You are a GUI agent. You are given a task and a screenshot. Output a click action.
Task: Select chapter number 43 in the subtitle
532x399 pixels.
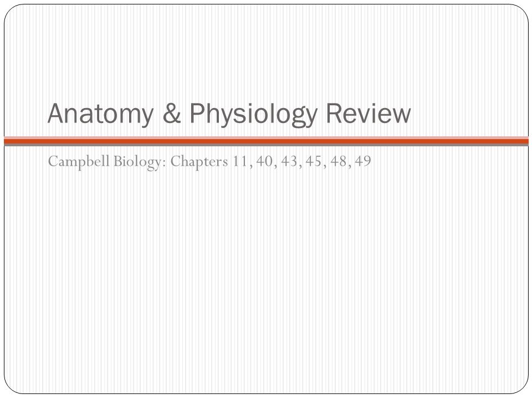tap(289, 161)
